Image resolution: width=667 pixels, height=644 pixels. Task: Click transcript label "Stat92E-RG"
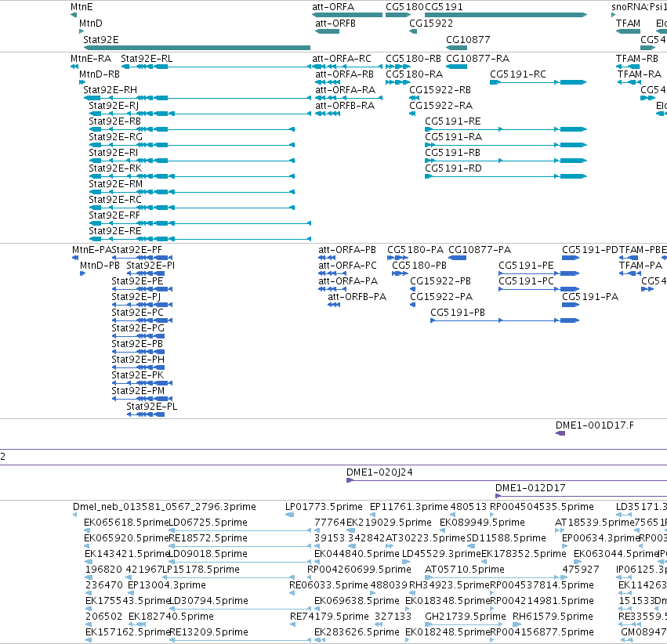[x=115, y=137]
